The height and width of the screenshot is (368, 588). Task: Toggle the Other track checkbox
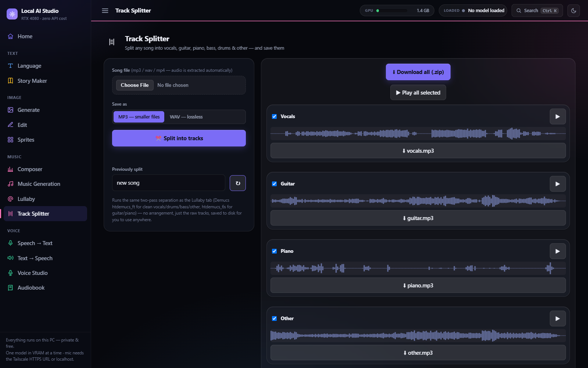point(274,319)
